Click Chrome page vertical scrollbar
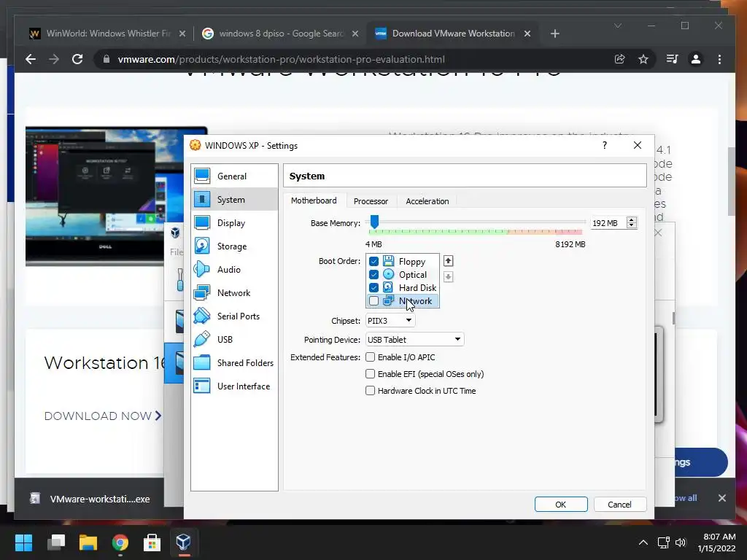The width and height of the screenshot is (747, 560). [x=732, y=181]
